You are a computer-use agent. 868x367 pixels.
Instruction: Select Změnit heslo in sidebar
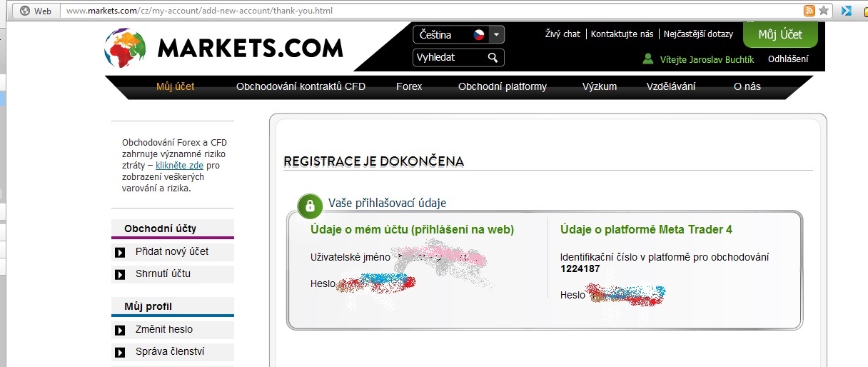pyautogui.click(x=164, y=329)
